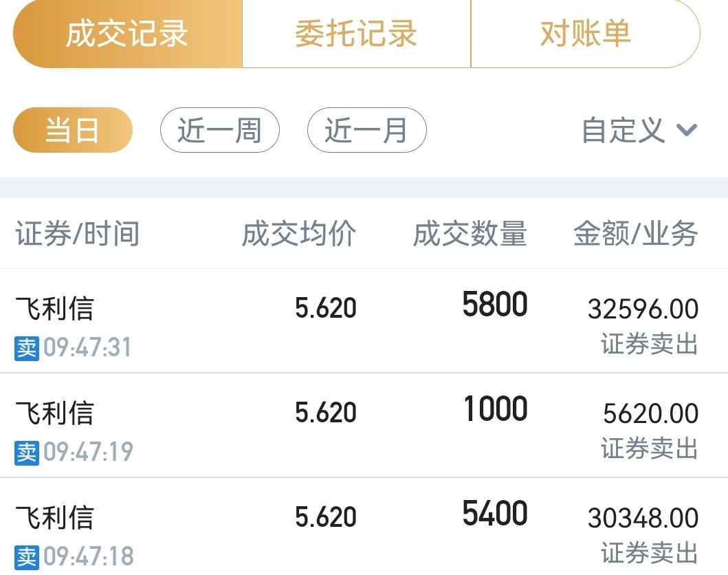Expand the 自定义 dropdown chevron

point(687,130)
